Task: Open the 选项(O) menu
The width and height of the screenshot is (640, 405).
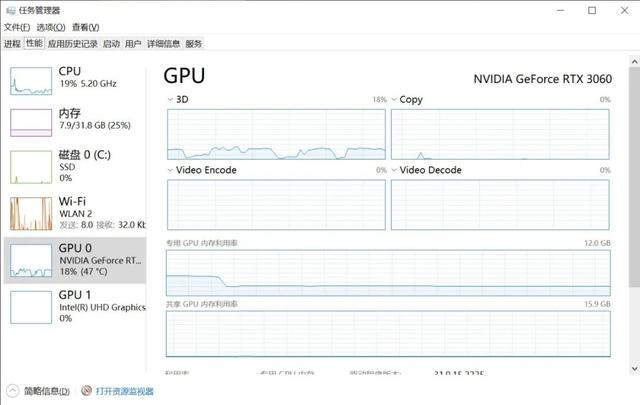Action: pos(50,27)
